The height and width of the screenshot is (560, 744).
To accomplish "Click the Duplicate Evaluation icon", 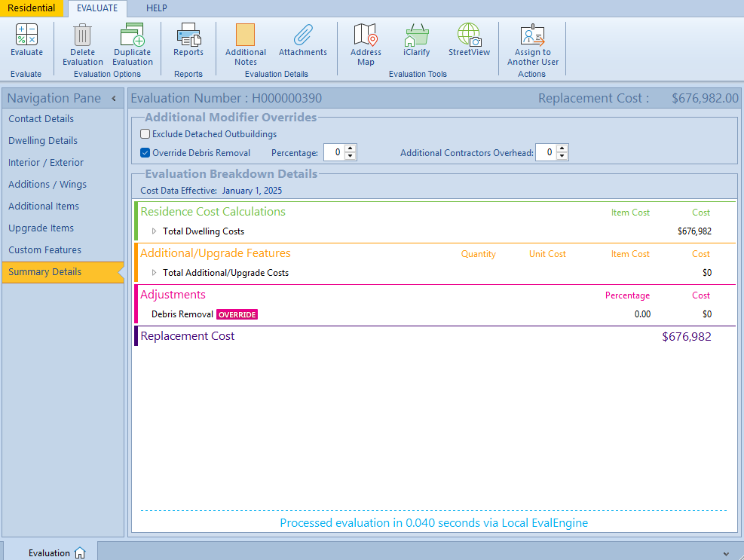I will [x=132, y=35].
